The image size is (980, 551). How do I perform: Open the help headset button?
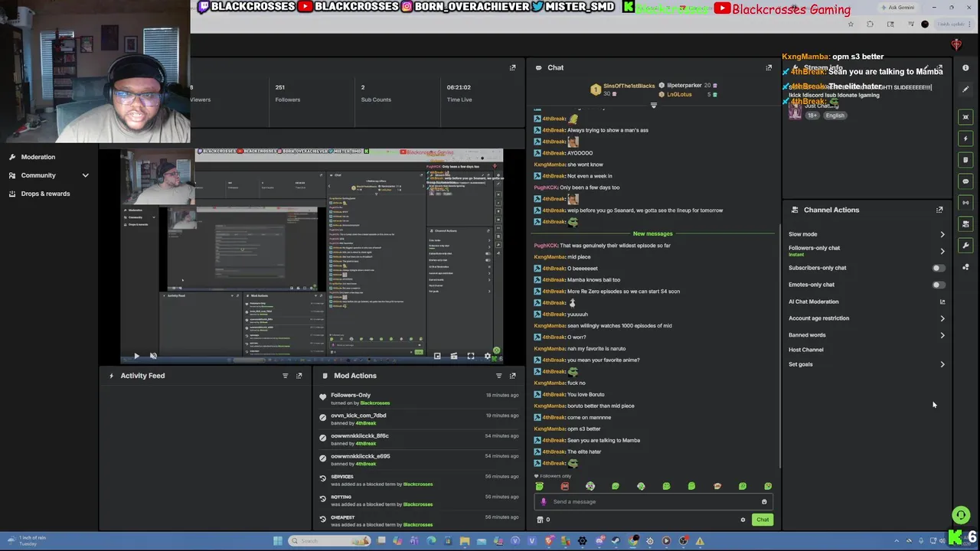click(960, 515)
